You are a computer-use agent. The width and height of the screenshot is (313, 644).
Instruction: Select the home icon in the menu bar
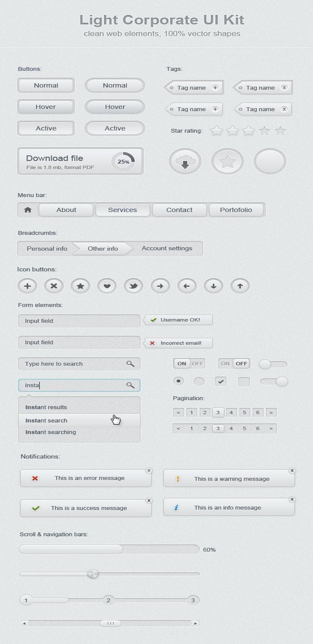(27, 210)
